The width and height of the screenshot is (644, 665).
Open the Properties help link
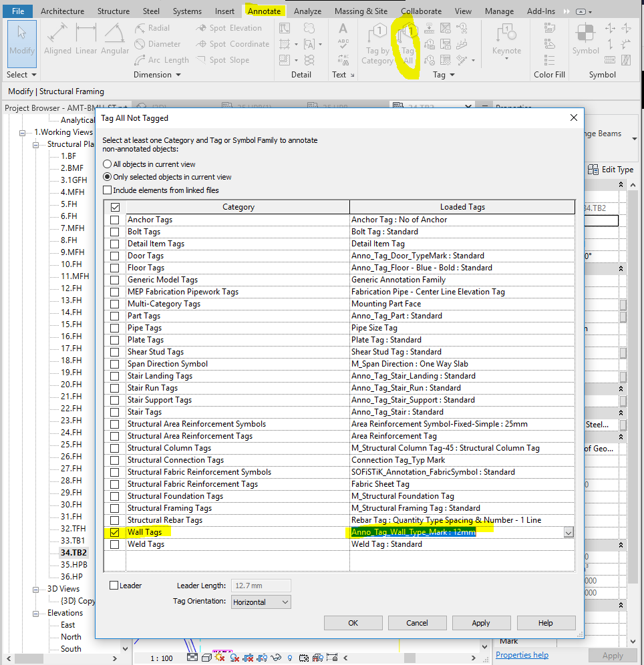coord(522,654)
